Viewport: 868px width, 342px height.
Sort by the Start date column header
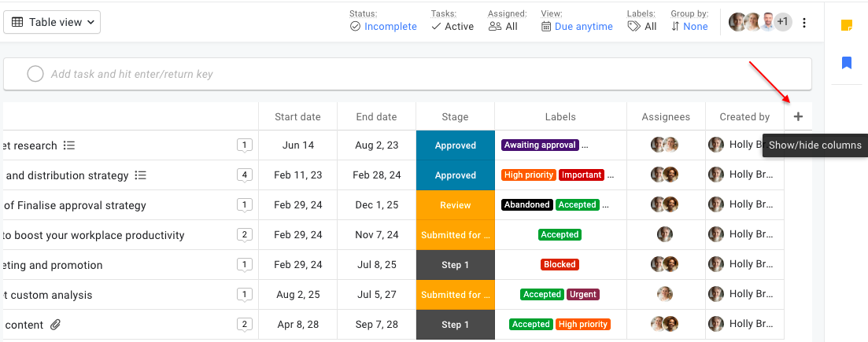tap(297, 117)
